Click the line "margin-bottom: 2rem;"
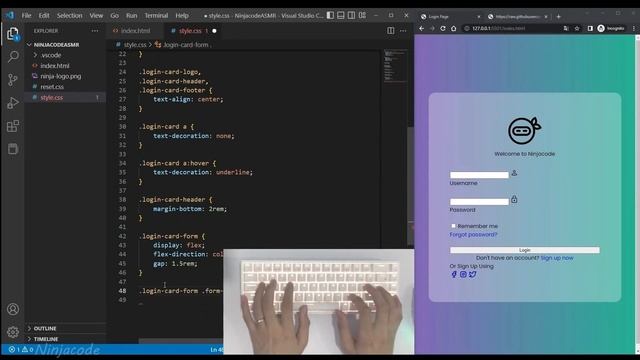The height and width of the screenshot is (360, 640). [x=190, y=209]
